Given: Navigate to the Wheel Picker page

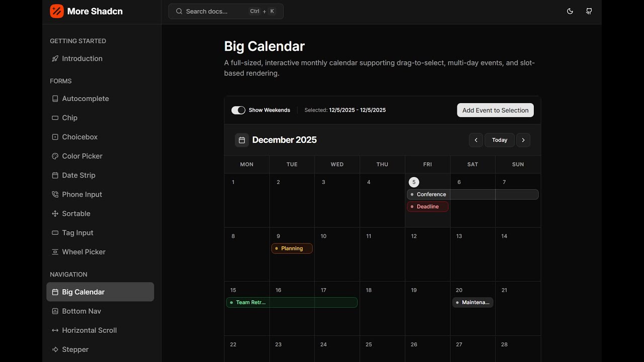Looking at the screenshot, I should (84, 252).
